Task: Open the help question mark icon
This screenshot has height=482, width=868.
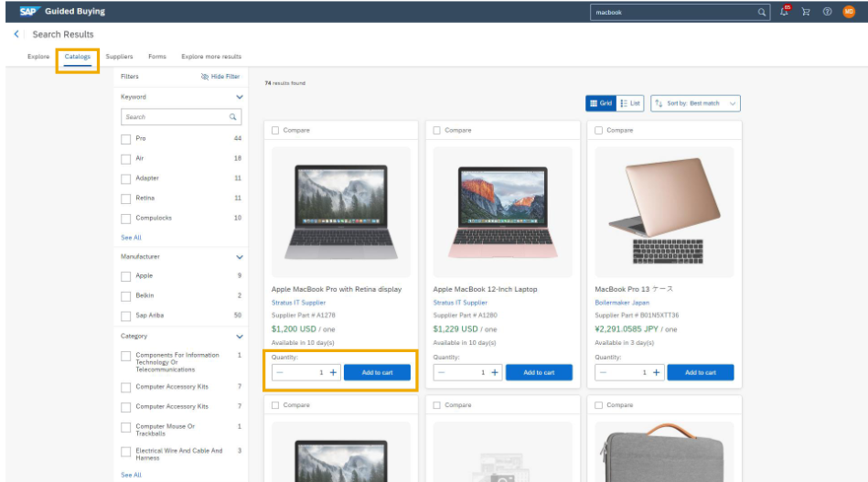Action: [x=827, y=12]
